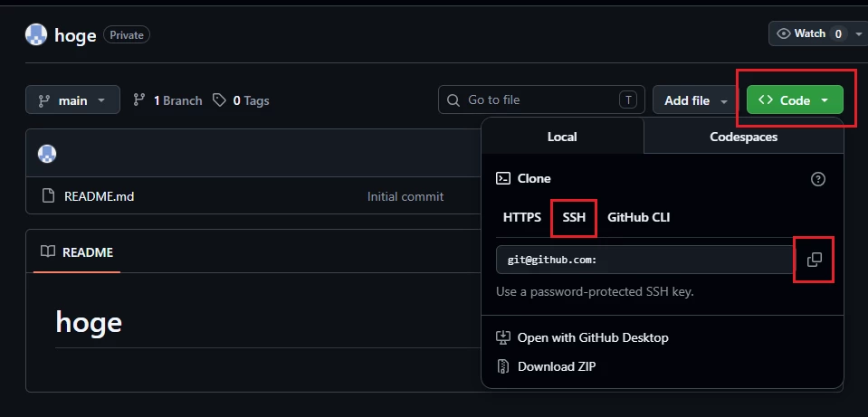The image size is (868, 417).
Task: Click the Watch button
Action: (x=809, y=33)
